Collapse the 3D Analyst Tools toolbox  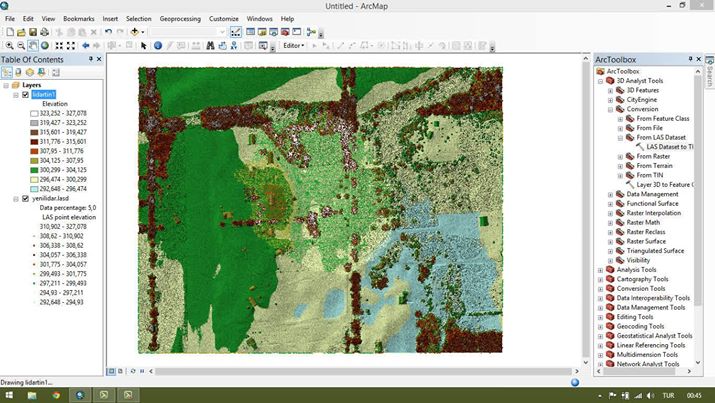(601, 81)
